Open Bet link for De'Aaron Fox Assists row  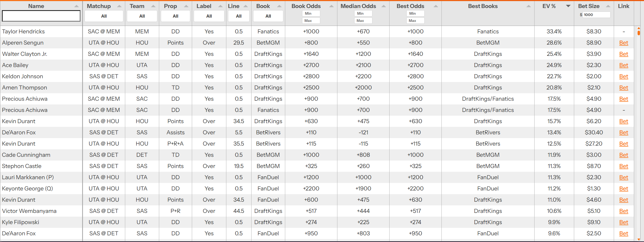point(624,132)
